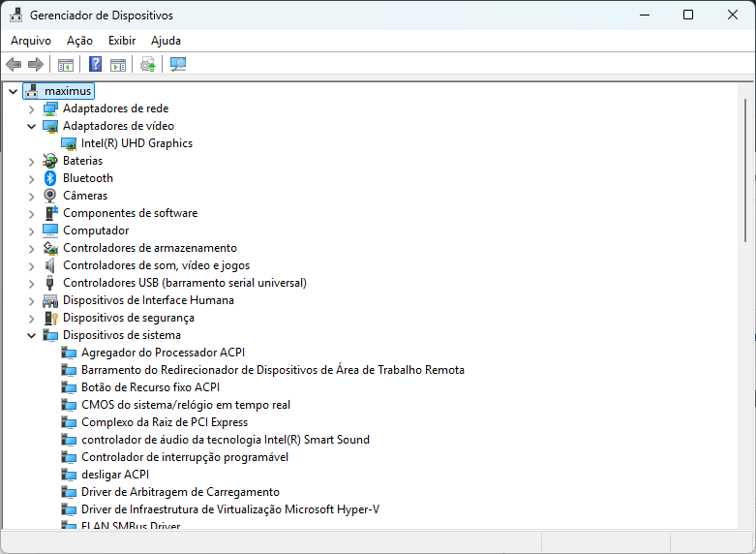Expand Controladores de armazenamento
Screen dimensions: 756x554
(x=31, y=248)
